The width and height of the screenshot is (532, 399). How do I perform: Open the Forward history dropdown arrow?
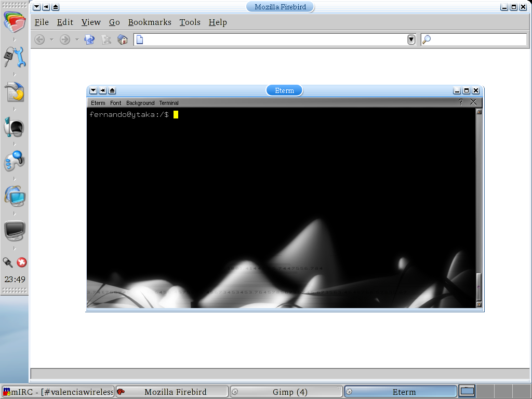(77, 39)
